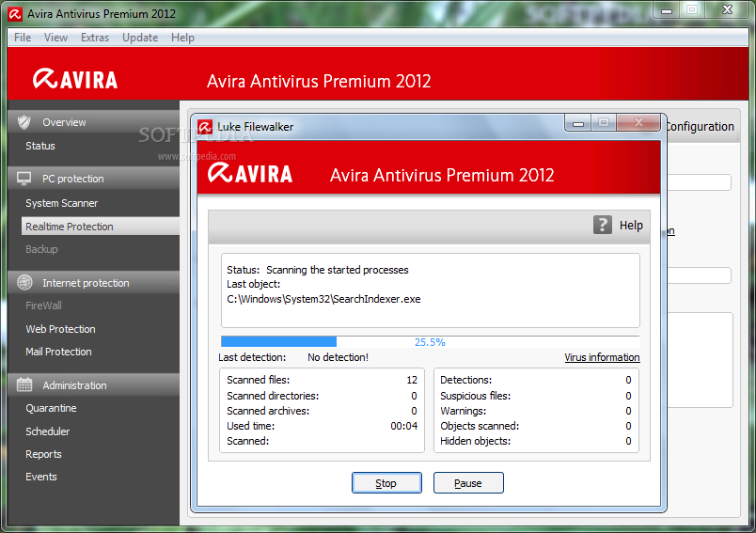
Task: Click the 'Scanned directories:' label
Action: (273, 396)
